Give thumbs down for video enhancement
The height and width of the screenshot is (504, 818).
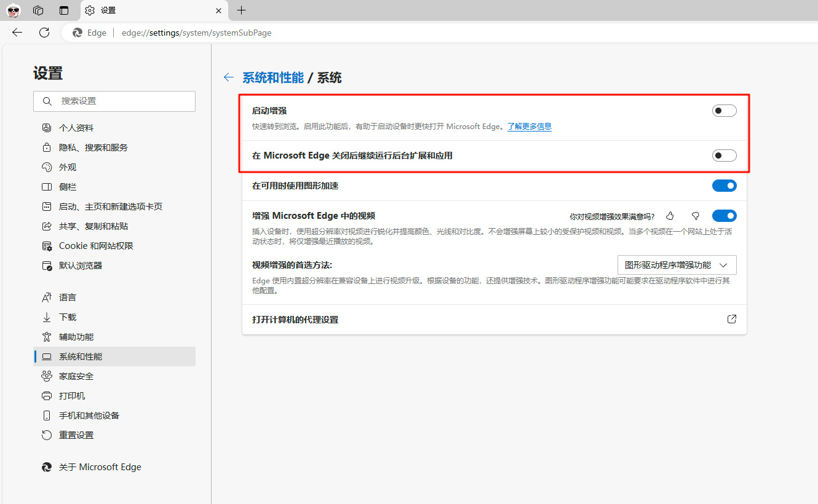click(696, 216)
